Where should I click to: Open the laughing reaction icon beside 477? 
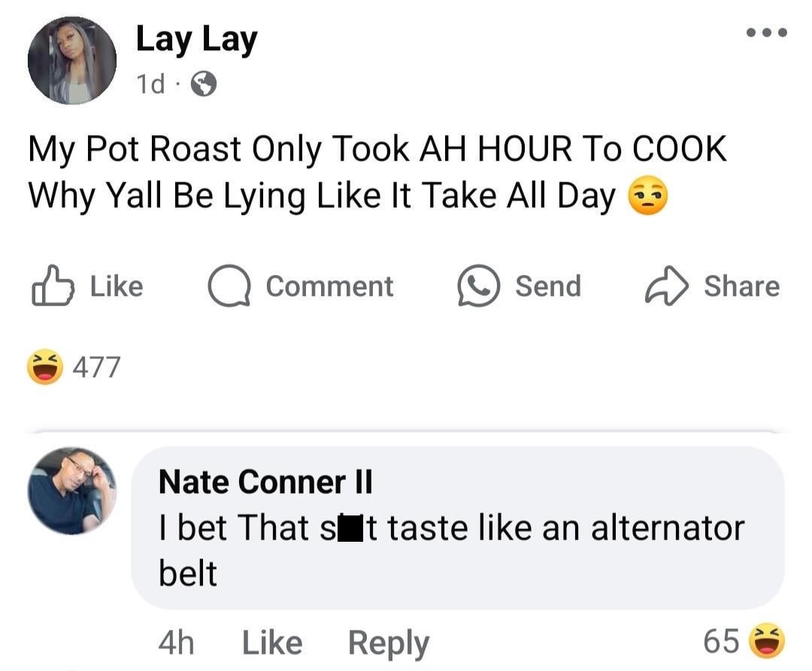click(45, 367)
